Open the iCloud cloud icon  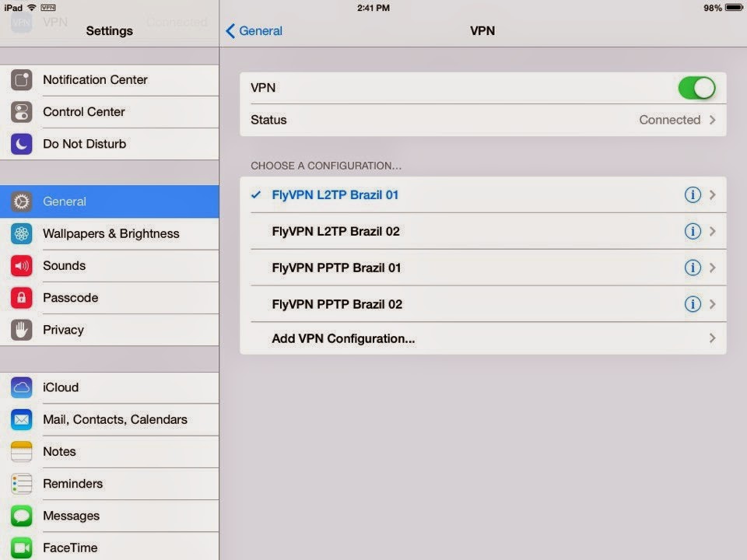(22, 387)
